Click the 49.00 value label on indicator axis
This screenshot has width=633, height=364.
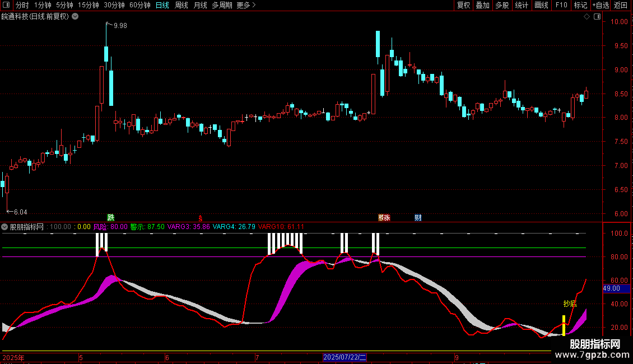tap(612, 288)
